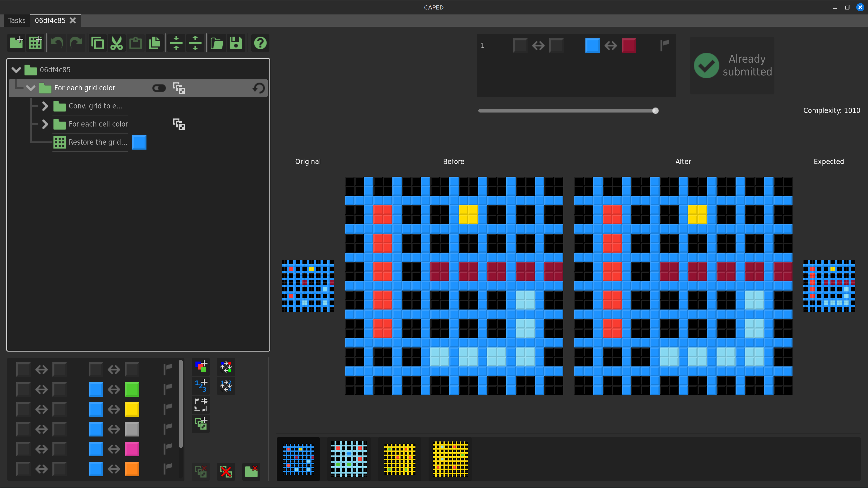Click the open folder toolbar icon
The width and height of the screenshot is (868, 488).
217,43
